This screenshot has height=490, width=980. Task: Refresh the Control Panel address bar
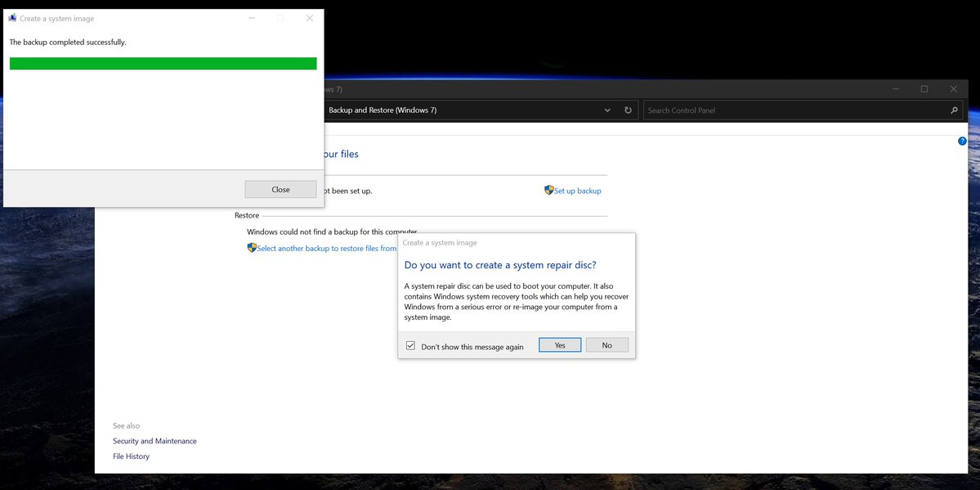pyautogui.click(x=628, y=110)
